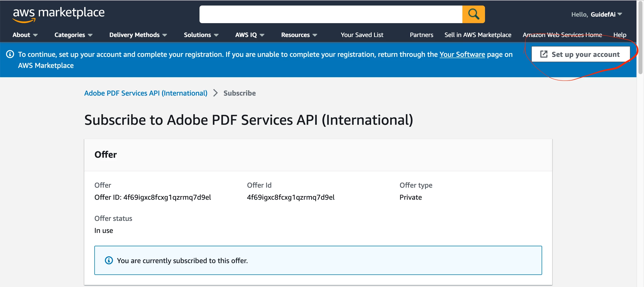Screen dimensions: 644x287
Task: Click the external-link icon on account button
Action: click(544, 54)
